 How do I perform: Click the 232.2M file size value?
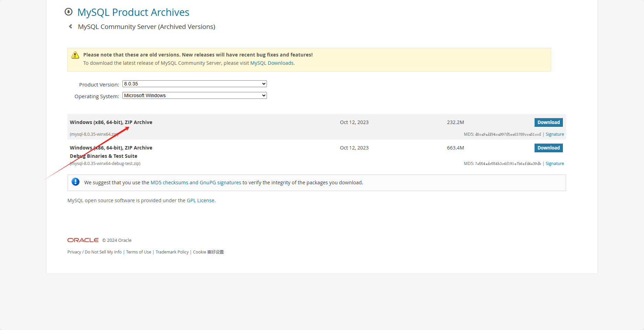[455, 122]
